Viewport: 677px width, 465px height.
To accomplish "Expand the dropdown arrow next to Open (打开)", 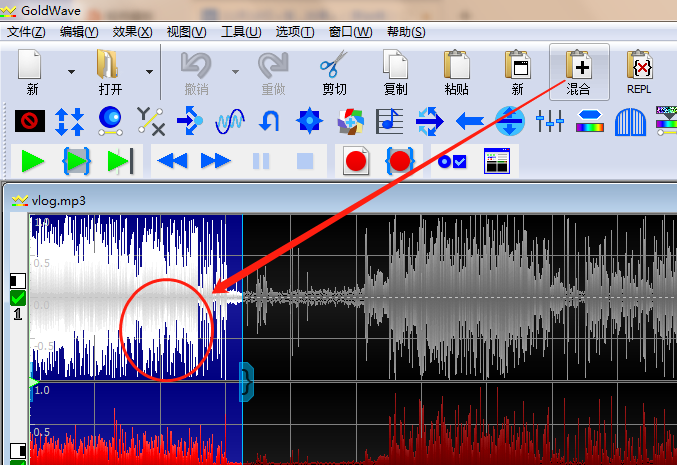I will (149, 72).
